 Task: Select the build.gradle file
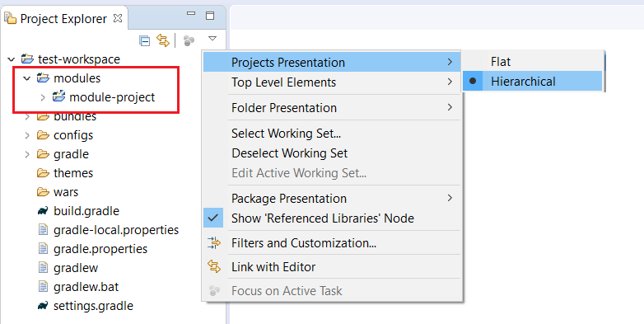(x=86, y=211)
